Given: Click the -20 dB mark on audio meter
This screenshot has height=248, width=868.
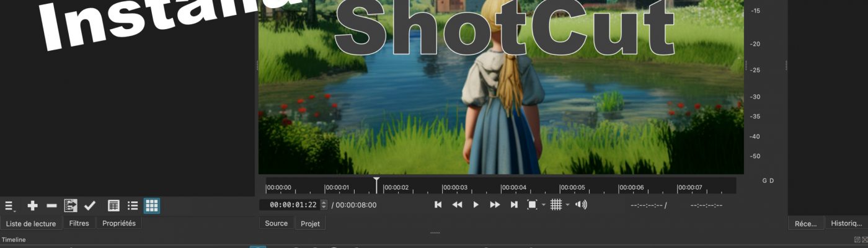Looking at the screenshot, I should tap(755, 44).
